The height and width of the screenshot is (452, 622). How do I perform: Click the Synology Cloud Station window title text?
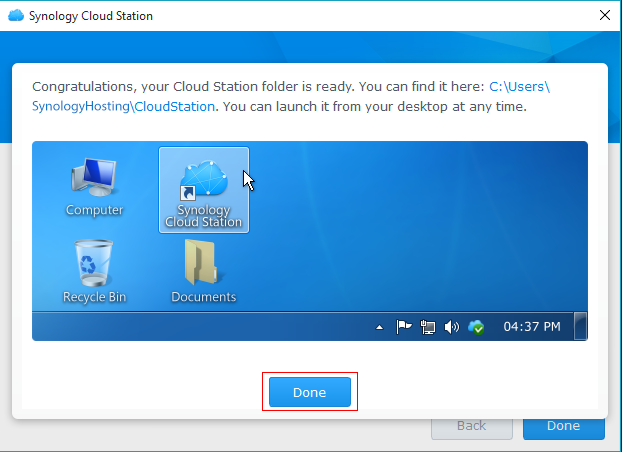click(91, 16)
